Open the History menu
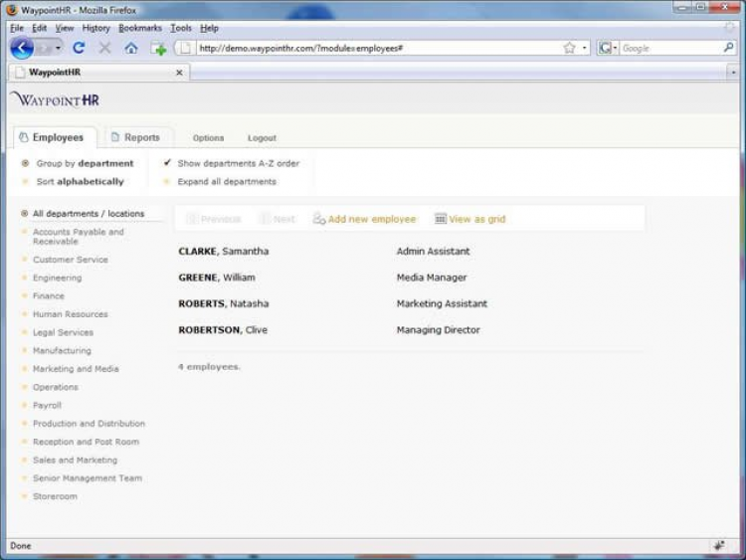The image size is (746, 560). 95,28
